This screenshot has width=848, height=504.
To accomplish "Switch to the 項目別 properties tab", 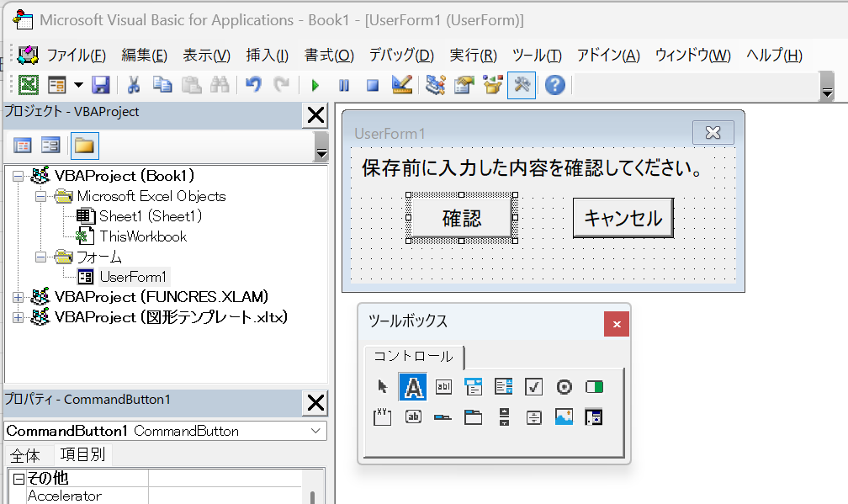I will (82, 454).
